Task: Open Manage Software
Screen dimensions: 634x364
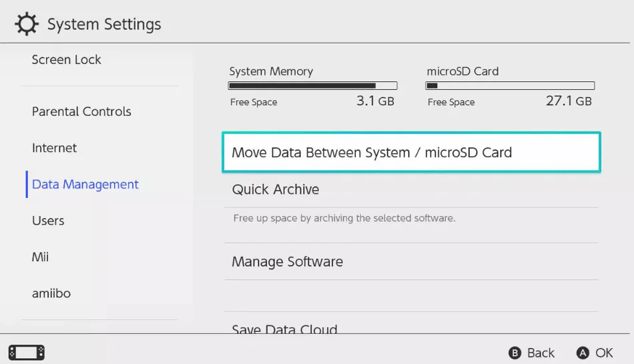Action: coord(288,262)
